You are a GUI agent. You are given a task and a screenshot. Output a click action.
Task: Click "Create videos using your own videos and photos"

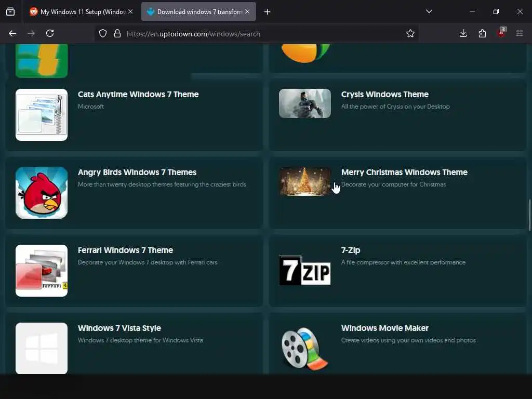[x=408, y=340]
